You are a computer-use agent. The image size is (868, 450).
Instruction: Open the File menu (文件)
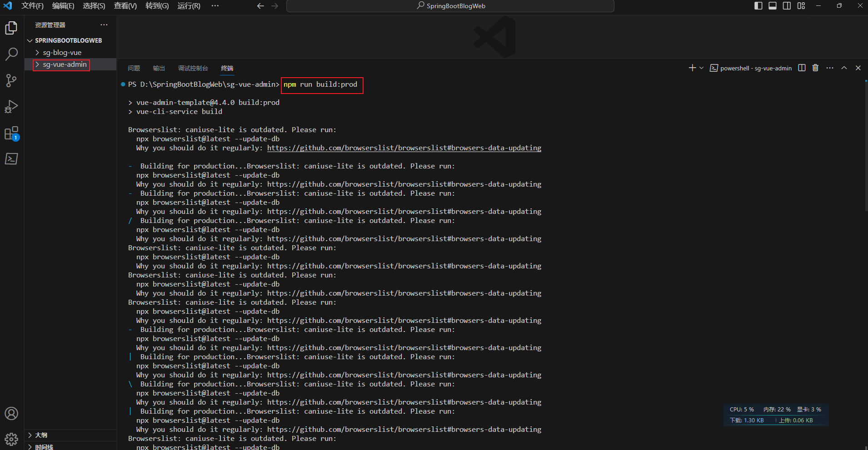[x=32, y=6]
